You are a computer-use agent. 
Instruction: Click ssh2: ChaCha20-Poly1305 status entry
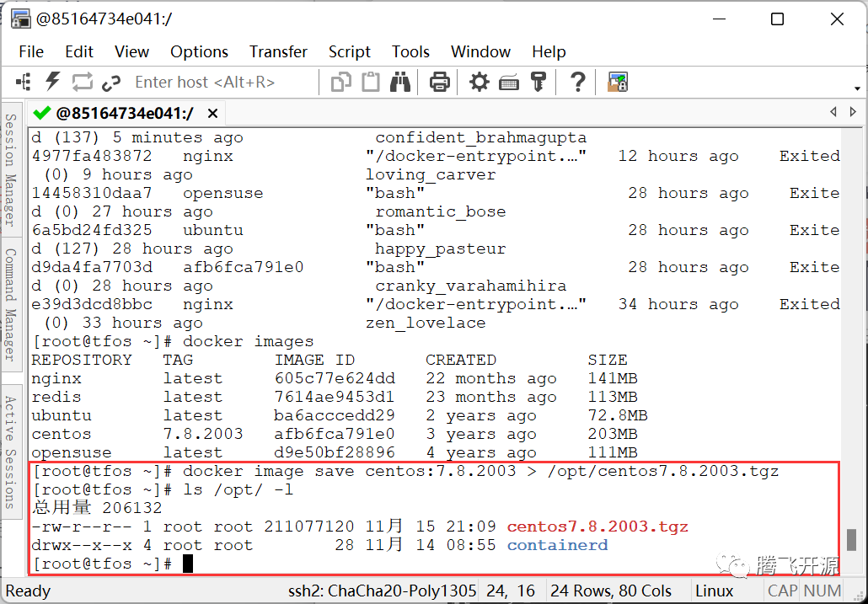[x=382, y=591]
